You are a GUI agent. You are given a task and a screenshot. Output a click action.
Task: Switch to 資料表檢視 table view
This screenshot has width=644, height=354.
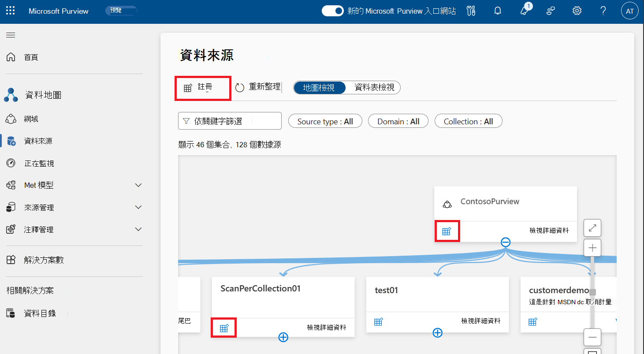(x=374, y=88)
